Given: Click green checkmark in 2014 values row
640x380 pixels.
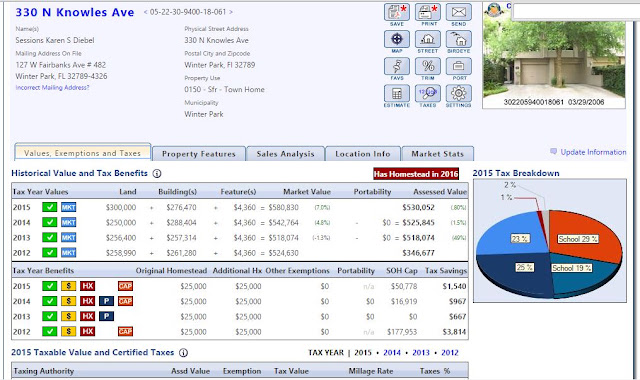Looking at the screenshot, I should tap(49, 222).
